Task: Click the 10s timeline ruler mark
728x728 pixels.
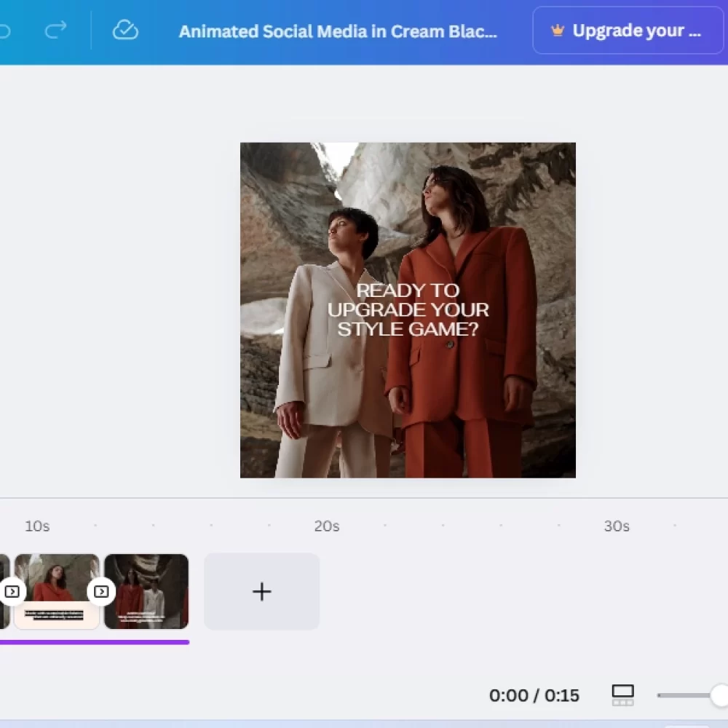Action: click(x=37, y=526)
